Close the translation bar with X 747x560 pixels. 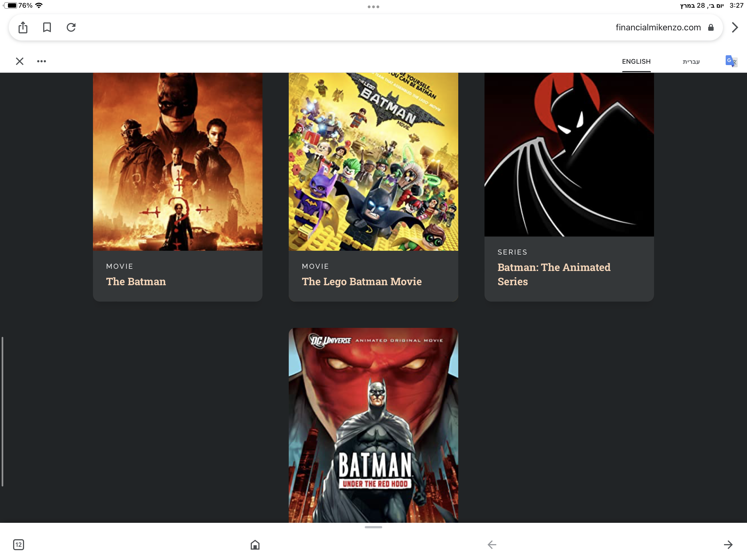click(x=20, y=61)
